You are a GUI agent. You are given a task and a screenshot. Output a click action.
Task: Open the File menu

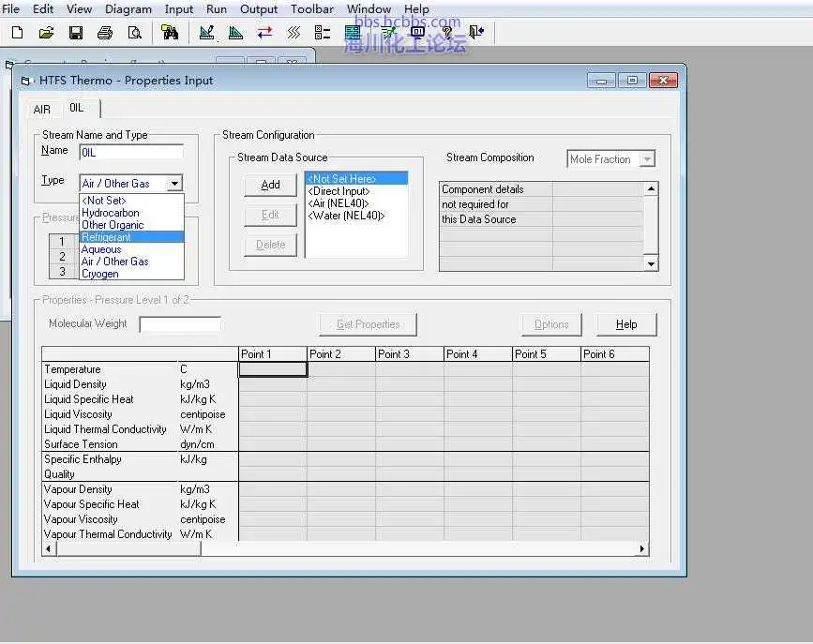(10, 8)
